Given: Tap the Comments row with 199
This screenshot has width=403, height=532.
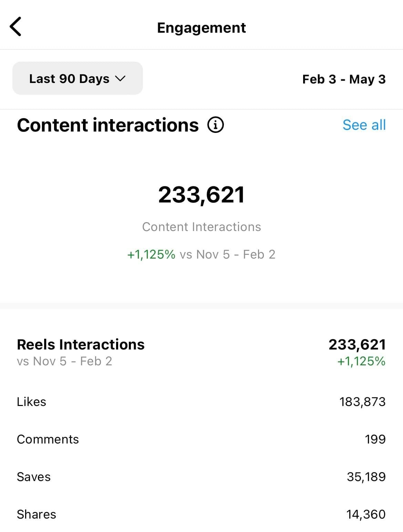Looking at the screenshot, I should coord(201,439).
